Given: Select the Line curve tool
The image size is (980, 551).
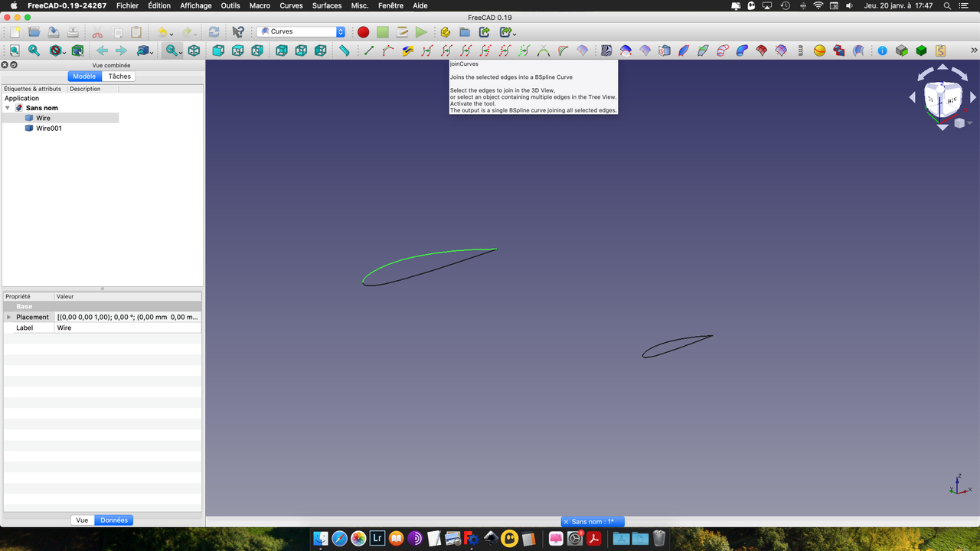Looking at the screenshot, I should 369,51.
